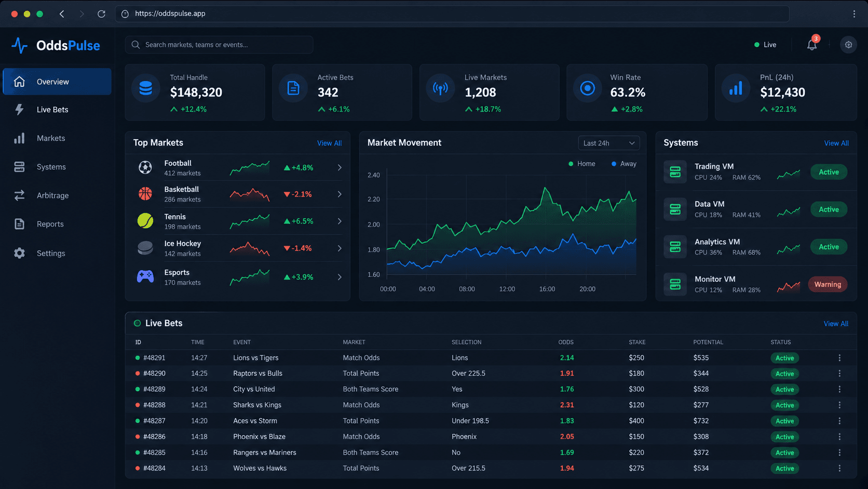
Task: Expand the Esports market row chevron
Action: click(340, 277)
